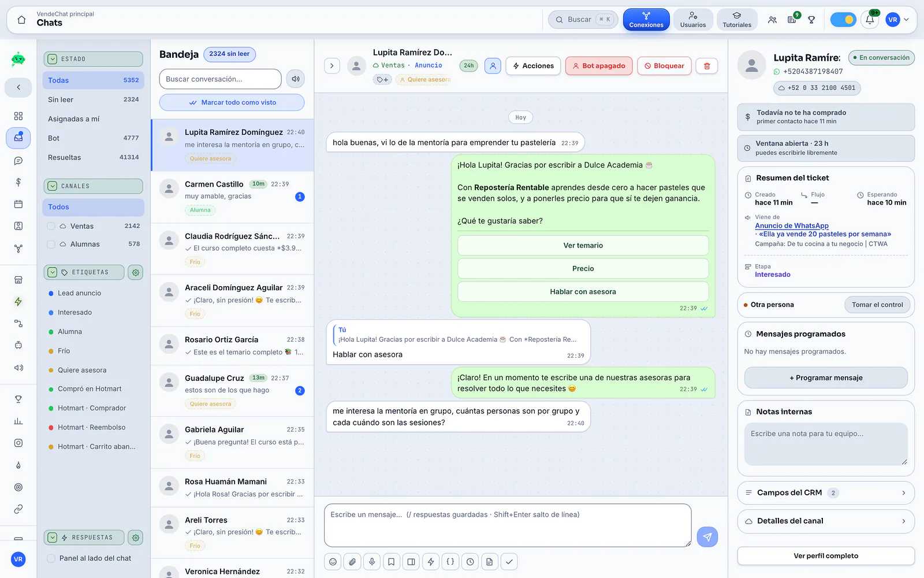
Task: Insert variable with the curly braces icon
Action: [450, 562]
